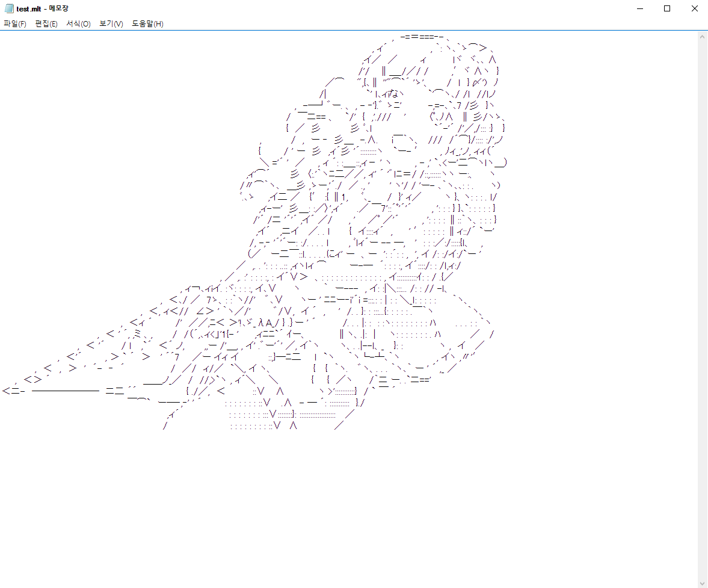Click the Notepad icon in the title bar
This screenshot has height=588, width=708.
(9, 8)
